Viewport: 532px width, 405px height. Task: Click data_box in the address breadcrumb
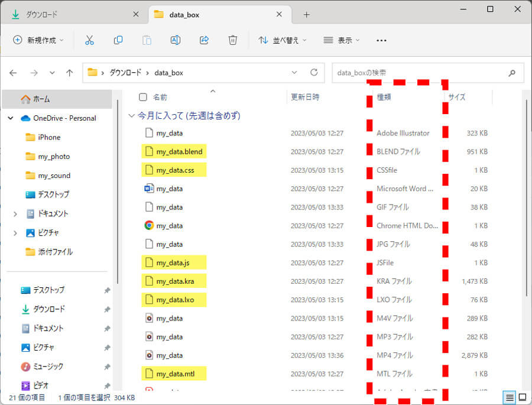[168, 73]
